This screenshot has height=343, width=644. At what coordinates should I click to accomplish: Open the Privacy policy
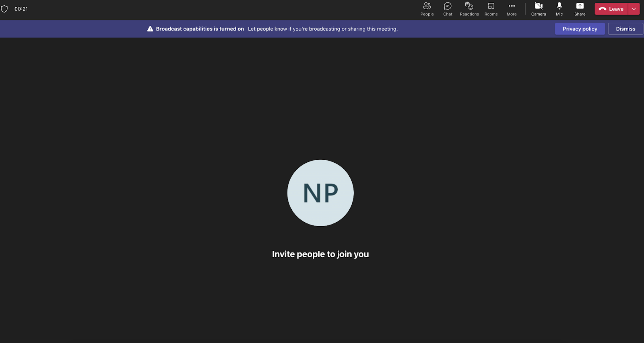pyautogui.click(x=580, y=29)
